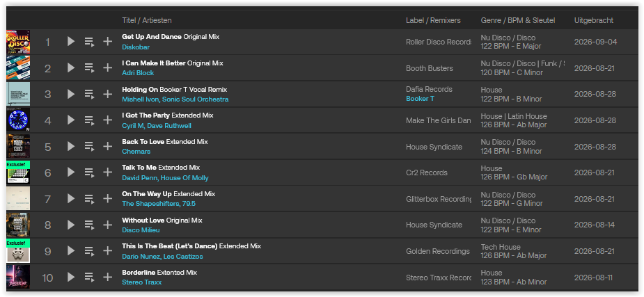Play Borderline Extented Mix

click(x=71, y=277)
